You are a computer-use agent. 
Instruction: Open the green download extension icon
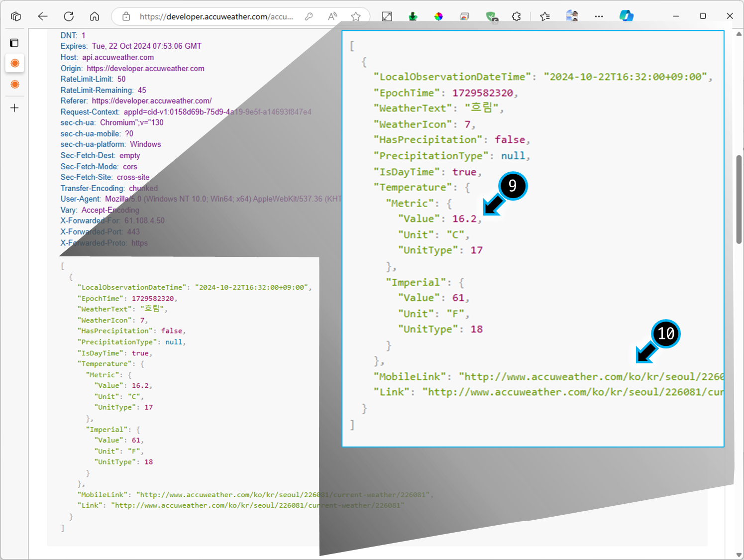[x=413, y=16]
